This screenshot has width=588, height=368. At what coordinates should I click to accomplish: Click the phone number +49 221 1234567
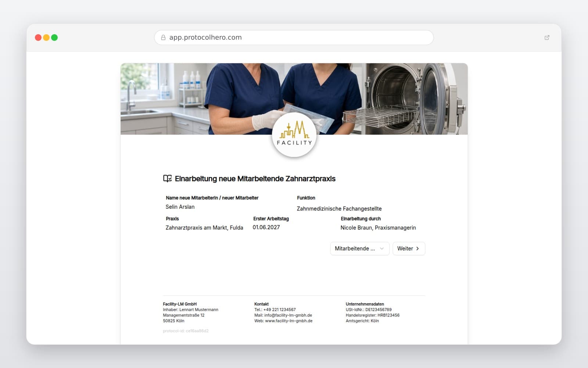(x=279, y=309)
